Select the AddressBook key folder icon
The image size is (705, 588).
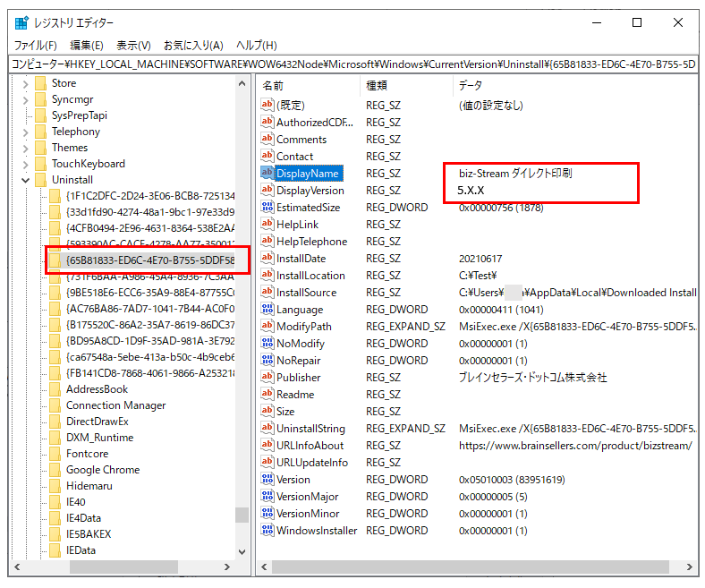tap(55, 389)
